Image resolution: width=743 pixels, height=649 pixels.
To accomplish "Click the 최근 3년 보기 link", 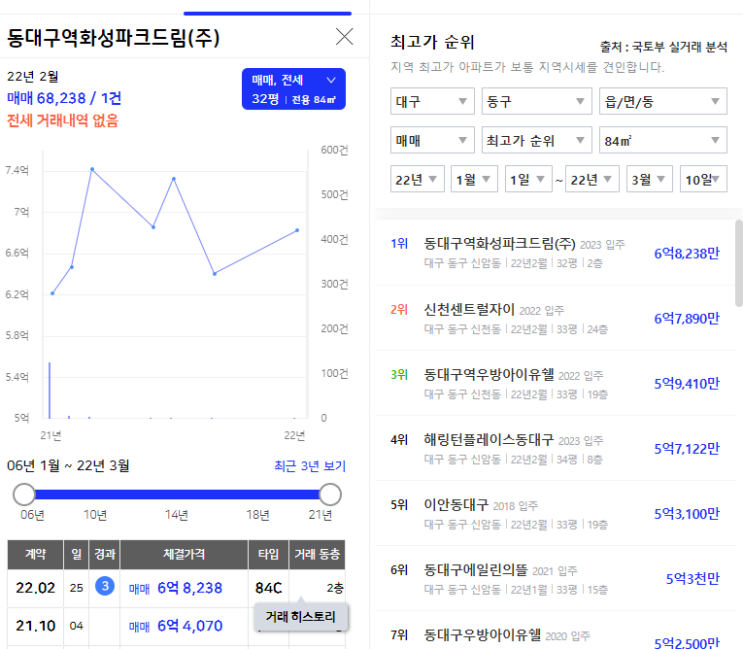I will pyautogui.click(x=310, y=466).
